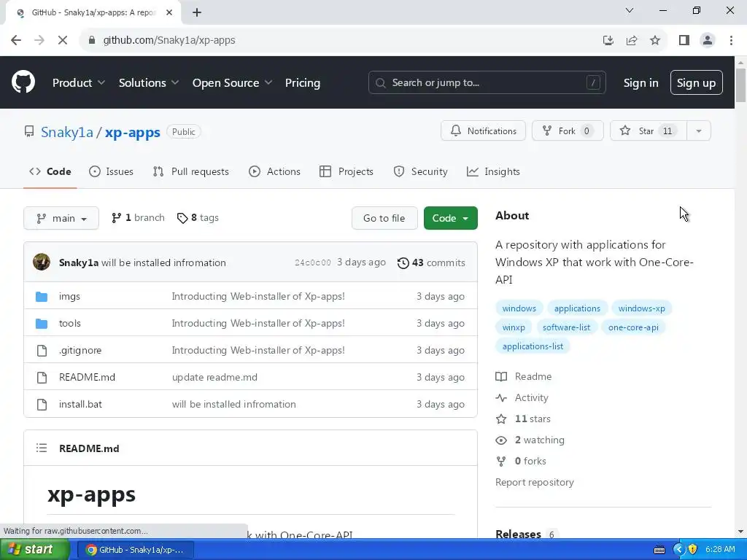
Task: Click the Activity pulse icon
Action: [x=501, y=397]
